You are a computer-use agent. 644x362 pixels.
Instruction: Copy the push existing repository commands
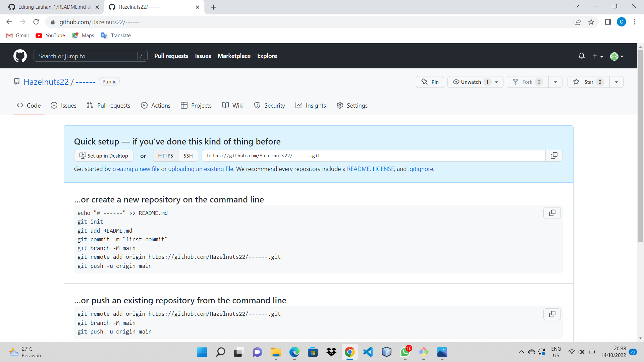[552, 314]
